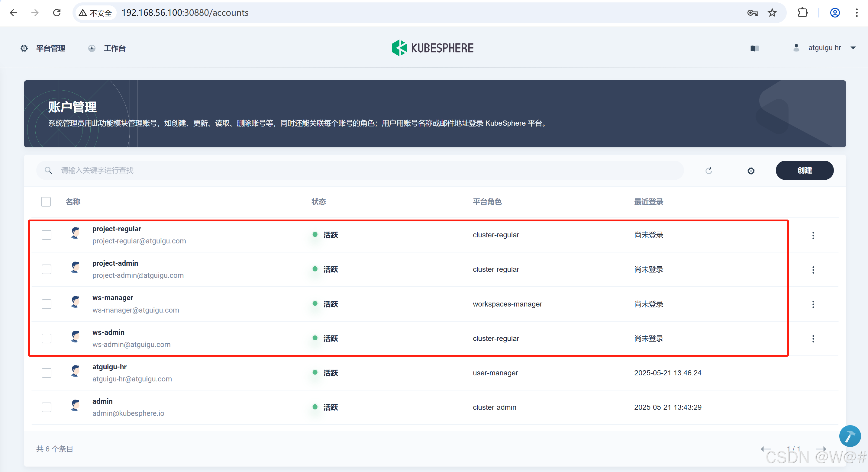
Task: Click the atguigu-hr username in header
Action: tap(824, 48)
